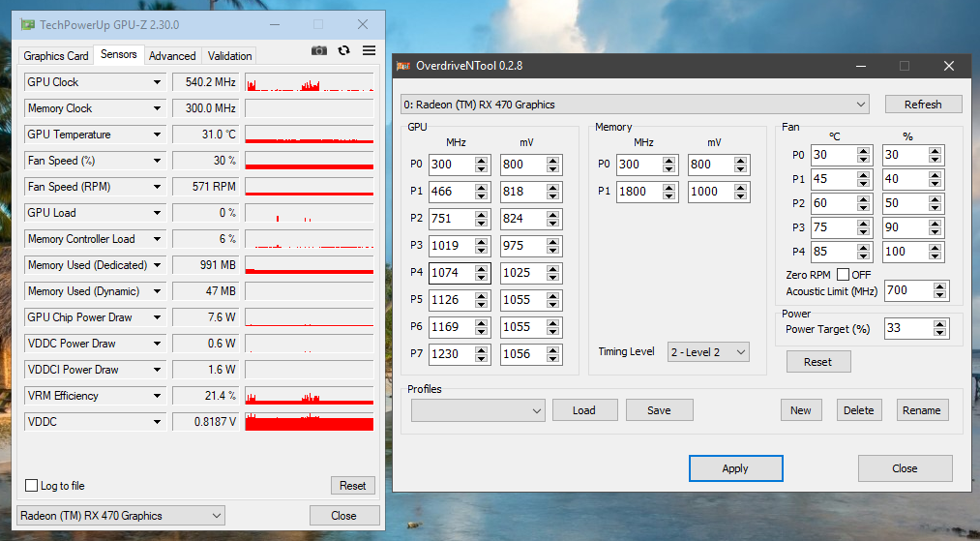Image resolution: width=980 pixels, height=541 pixels.
Task: Decrease GPU P5 MHz with down arrow
Action: (481, 305)
